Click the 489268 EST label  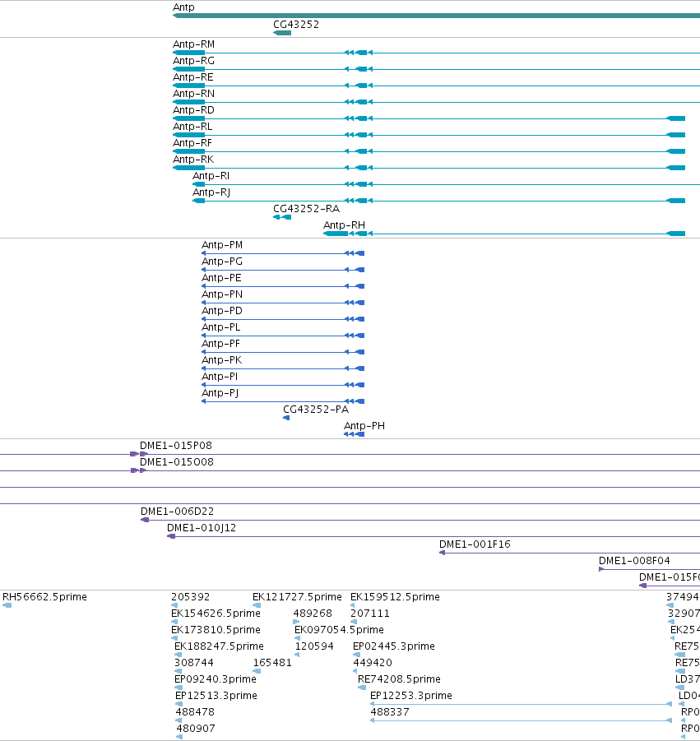coord(313,614)
